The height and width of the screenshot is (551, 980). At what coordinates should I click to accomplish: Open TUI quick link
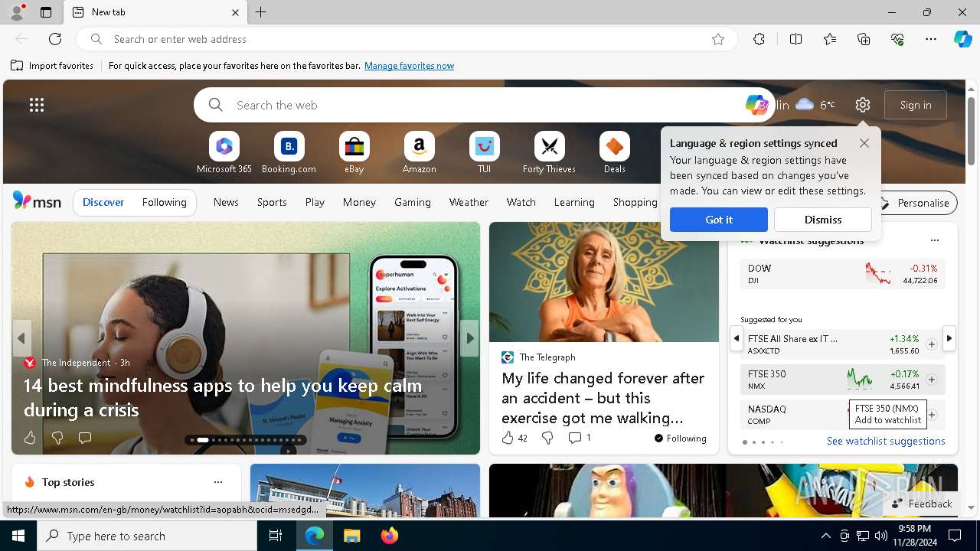pos(484,153)
